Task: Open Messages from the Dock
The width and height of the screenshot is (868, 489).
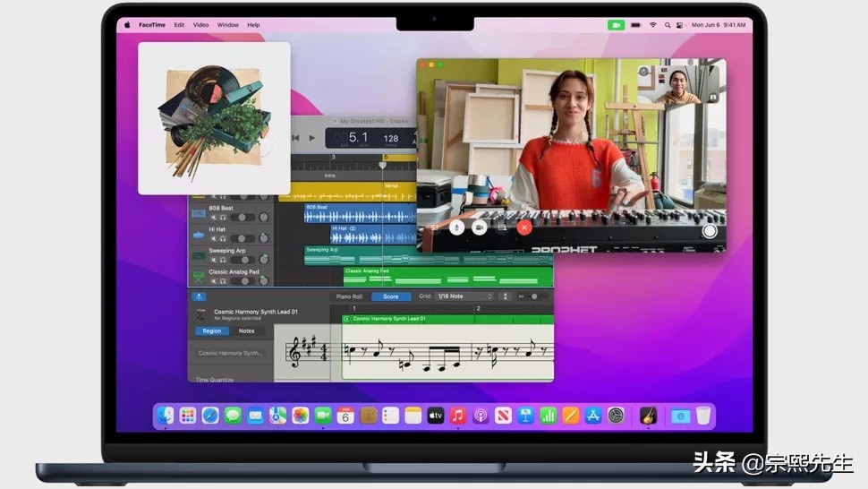Action: point(233,416)
